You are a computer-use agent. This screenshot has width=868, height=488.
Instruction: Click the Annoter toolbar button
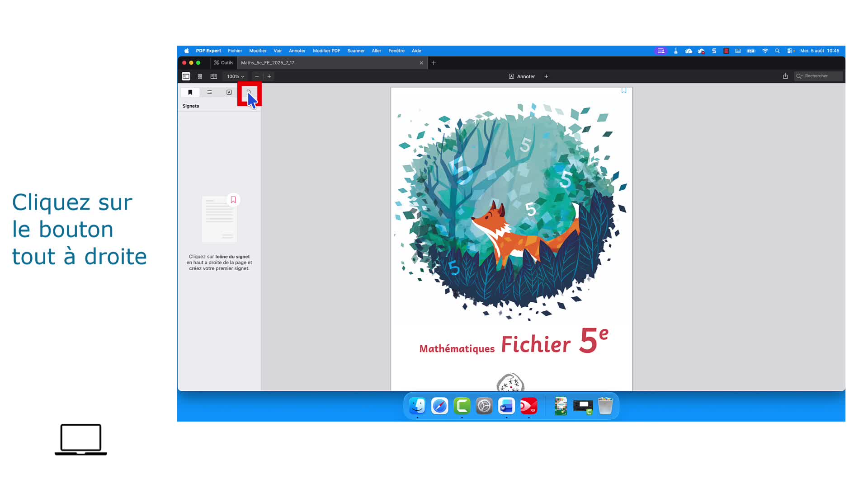coord(522,76)
